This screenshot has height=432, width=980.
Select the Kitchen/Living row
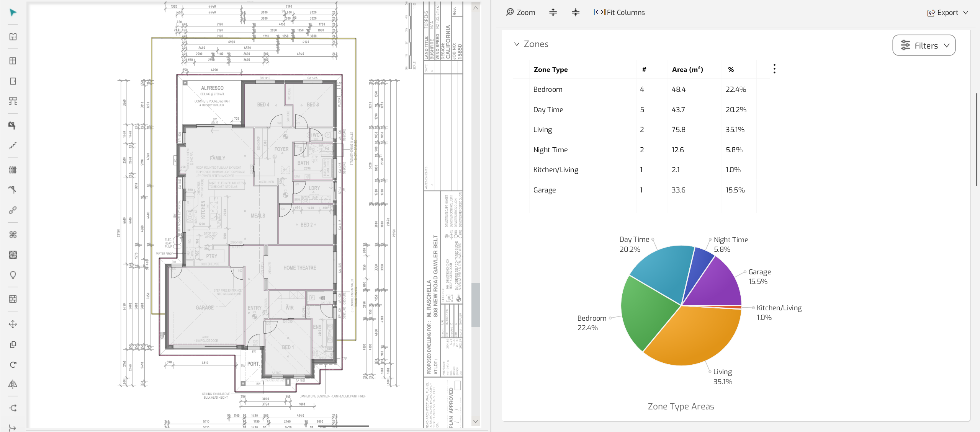(641, 170)
